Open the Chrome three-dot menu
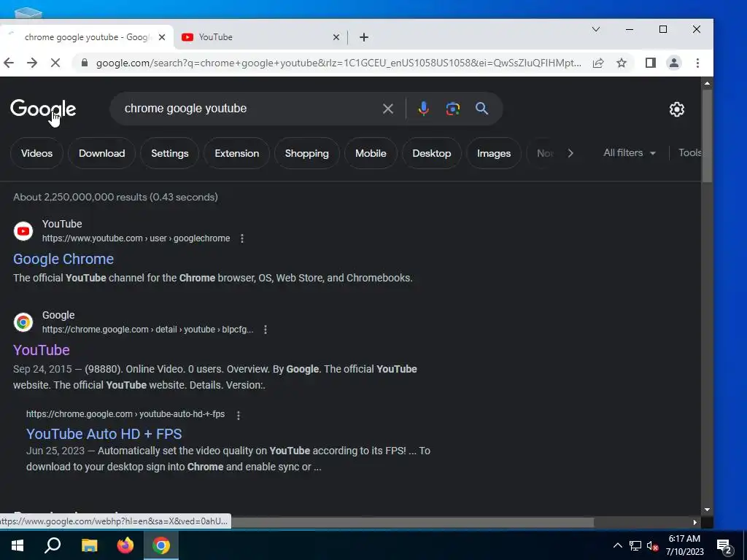The height and width of the screenshot is (560, 747). point(697,63)
